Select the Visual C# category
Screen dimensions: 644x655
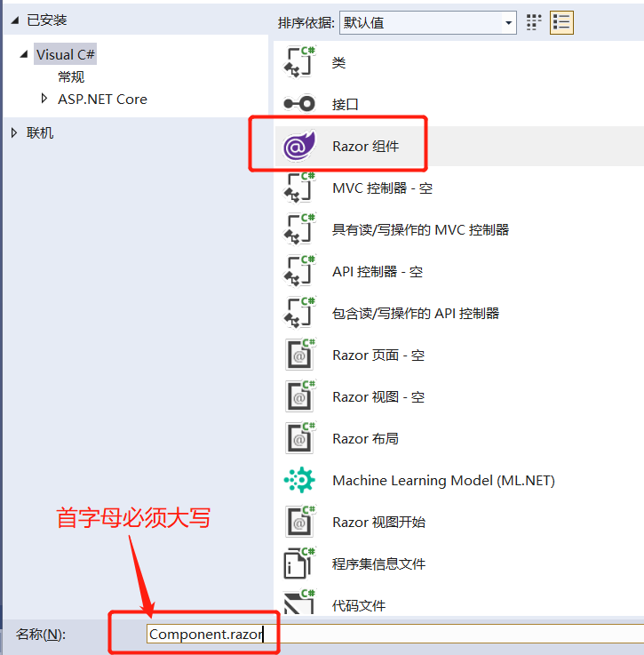click(x=65, y=54)
